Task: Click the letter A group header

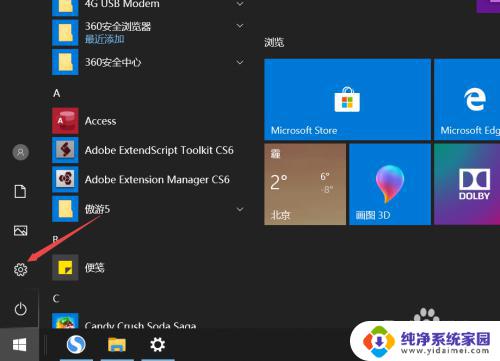Action: pyautogui.click(x=57, y=93)
